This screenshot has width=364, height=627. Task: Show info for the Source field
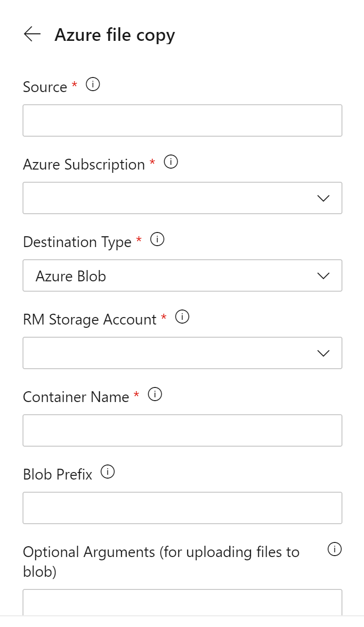coord(93,85)
